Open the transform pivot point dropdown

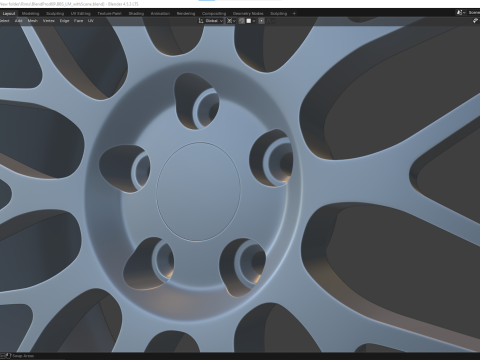coord(231,21)
